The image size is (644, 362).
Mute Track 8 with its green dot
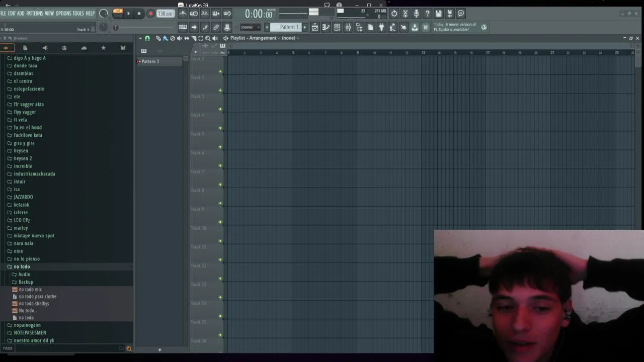coord(220,203)
